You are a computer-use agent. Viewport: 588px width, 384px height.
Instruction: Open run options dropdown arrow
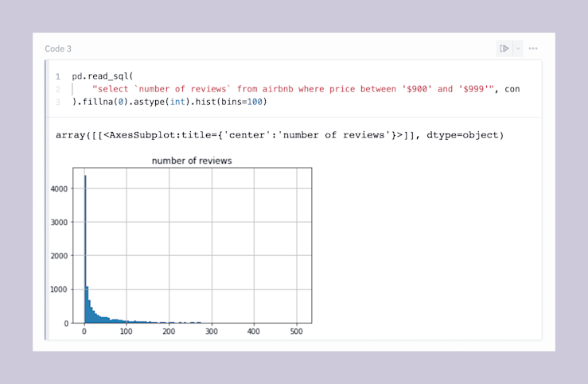point(518,48)
